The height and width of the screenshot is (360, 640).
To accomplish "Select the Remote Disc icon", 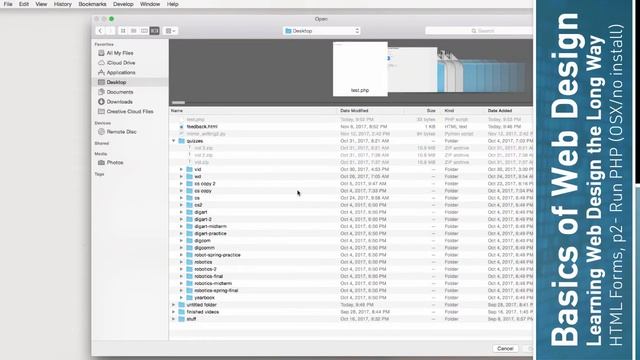I will click(x=101, y=132).
